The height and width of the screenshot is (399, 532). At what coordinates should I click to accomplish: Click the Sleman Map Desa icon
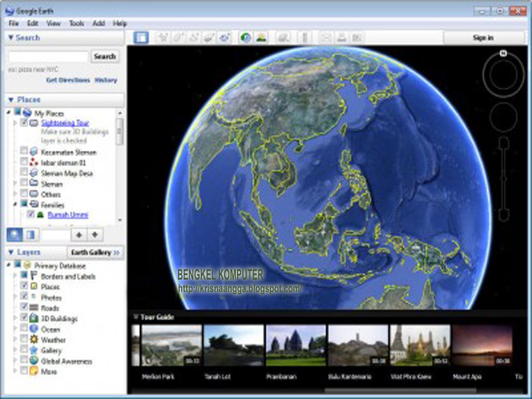34,173
